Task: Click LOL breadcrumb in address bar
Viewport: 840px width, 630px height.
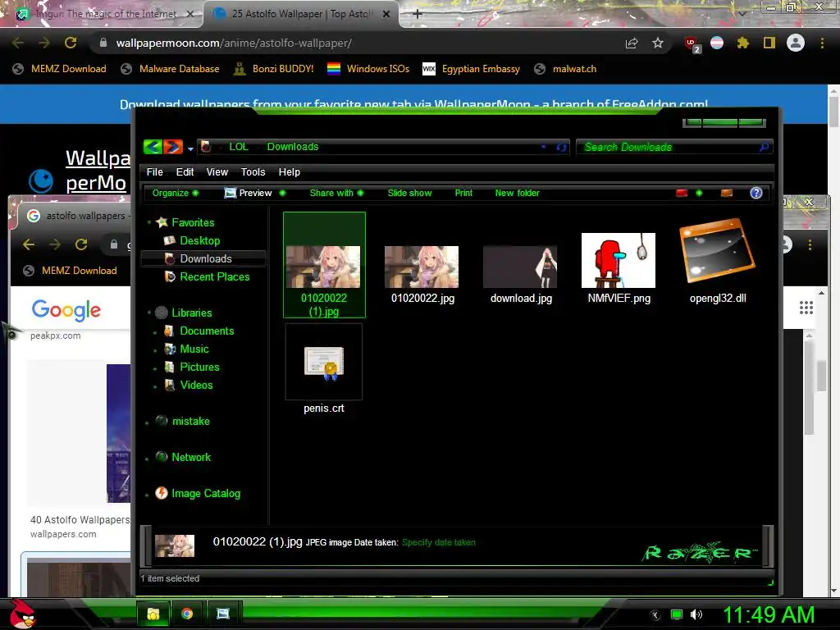Action: coord(239,147)
